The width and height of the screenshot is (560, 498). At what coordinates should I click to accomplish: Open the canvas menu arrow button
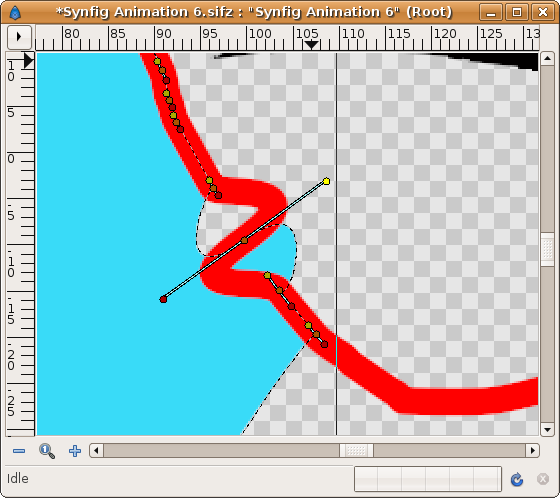pos(19,37)
